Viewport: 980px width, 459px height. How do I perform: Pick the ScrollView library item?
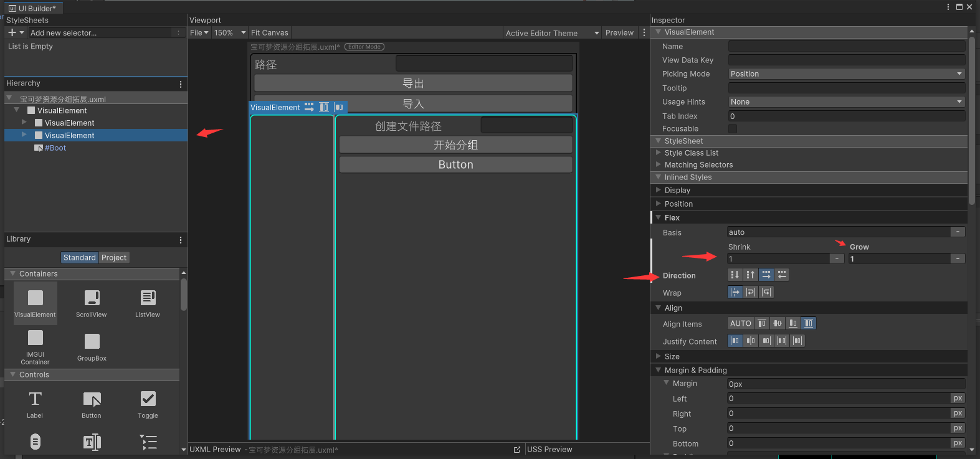(x=92, y=303)
